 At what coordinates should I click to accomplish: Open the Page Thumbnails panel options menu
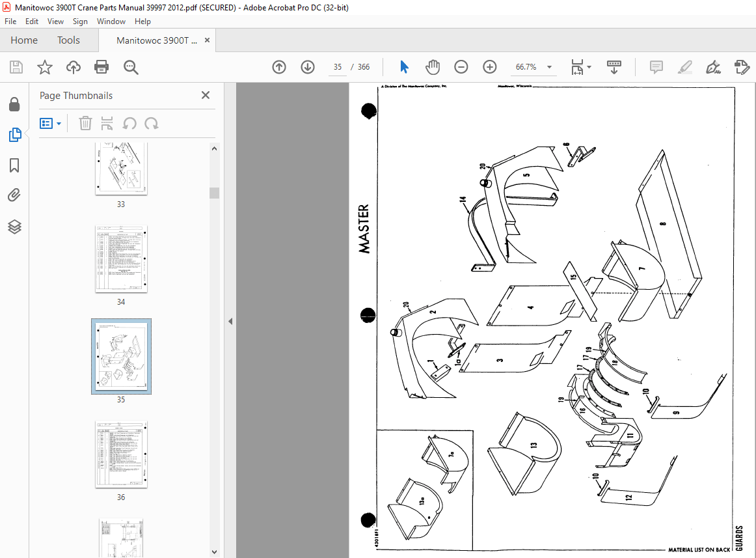click(50, 123)
